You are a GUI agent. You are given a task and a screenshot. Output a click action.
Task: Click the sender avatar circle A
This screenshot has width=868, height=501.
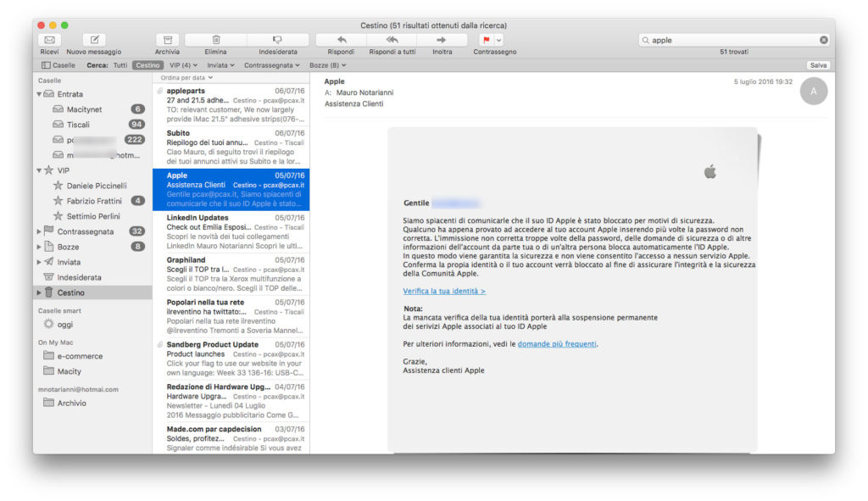click(x=813, y=92)
